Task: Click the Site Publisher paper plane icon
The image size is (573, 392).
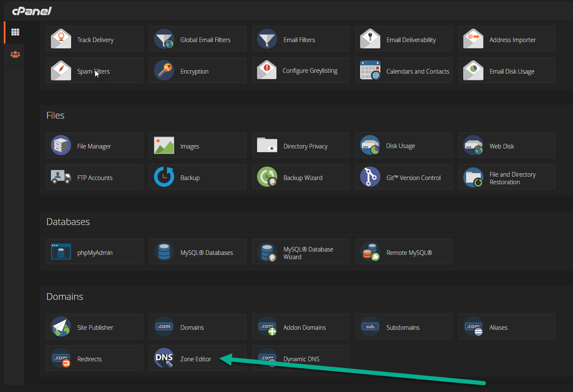Action: pyautogui.click(x=61, y=327)
